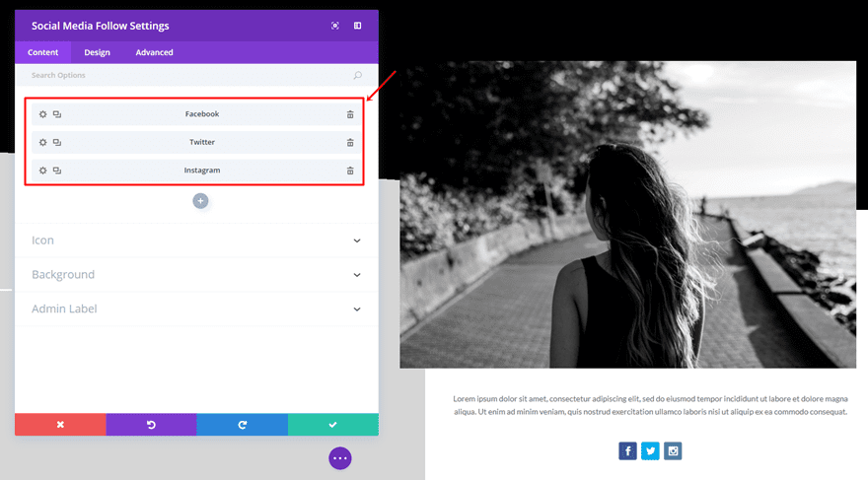Click the Twitter icon in page preview
Screen dimensions: 868x480
click(650, 450)
